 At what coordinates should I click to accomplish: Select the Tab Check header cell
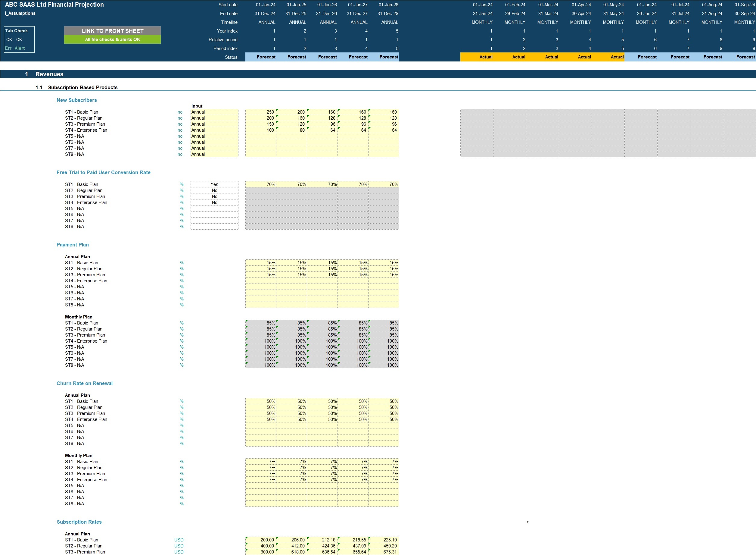click(17, 30)
